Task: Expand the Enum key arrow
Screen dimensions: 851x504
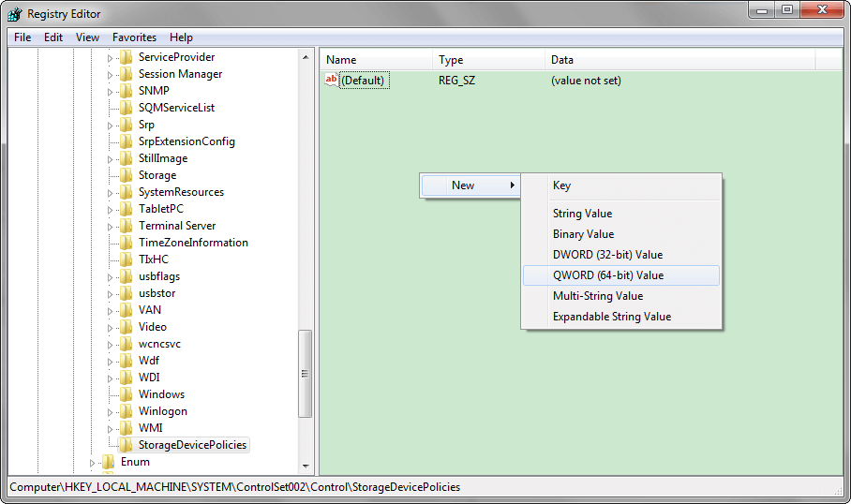Action: pyautogui.click(x=92, y=462)
